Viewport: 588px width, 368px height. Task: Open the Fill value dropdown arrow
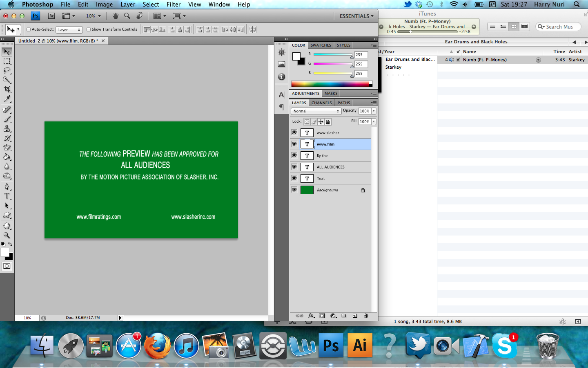click(x=374, y=122)
